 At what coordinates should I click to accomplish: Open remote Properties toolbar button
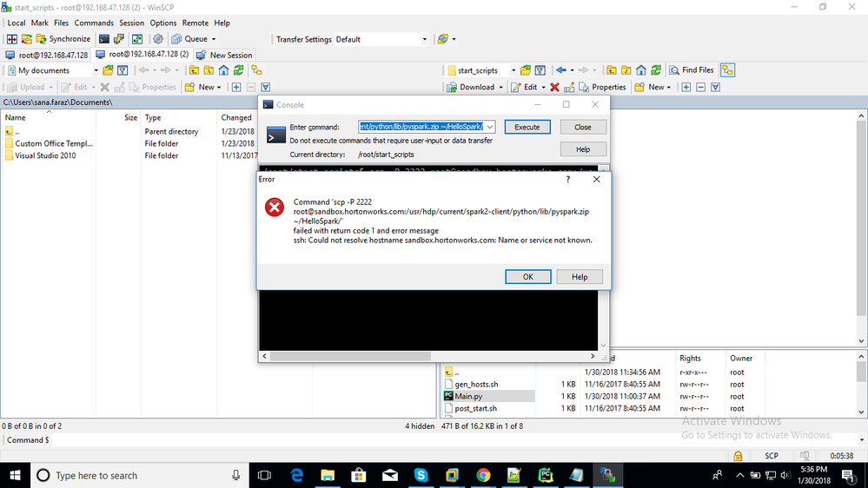(602, 87)
